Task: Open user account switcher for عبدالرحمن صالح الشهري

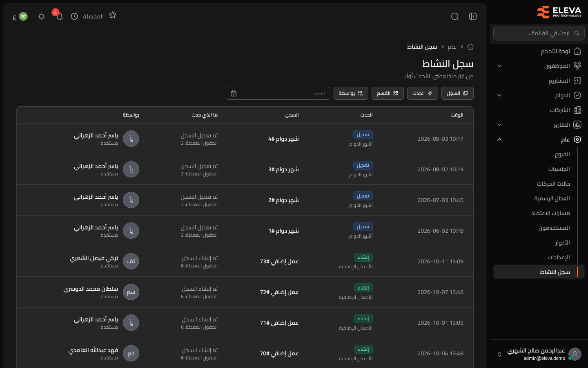Action: click(x=539, y=354)
